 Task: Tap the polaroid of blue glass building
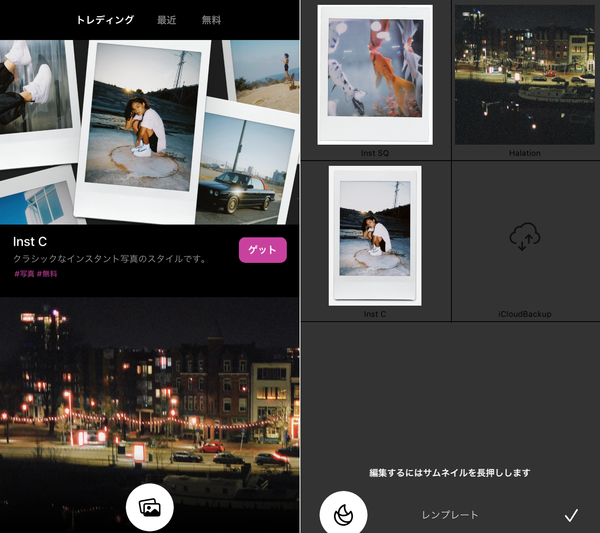(40, 197)
